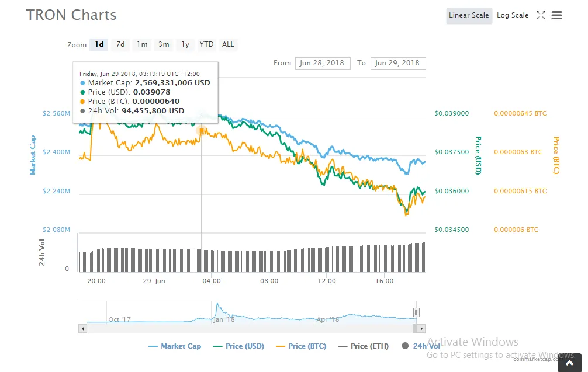Click the $2 080M market cap axis label
The height and width of the screenshot is (372, 588).
click(x=56, y=230)
